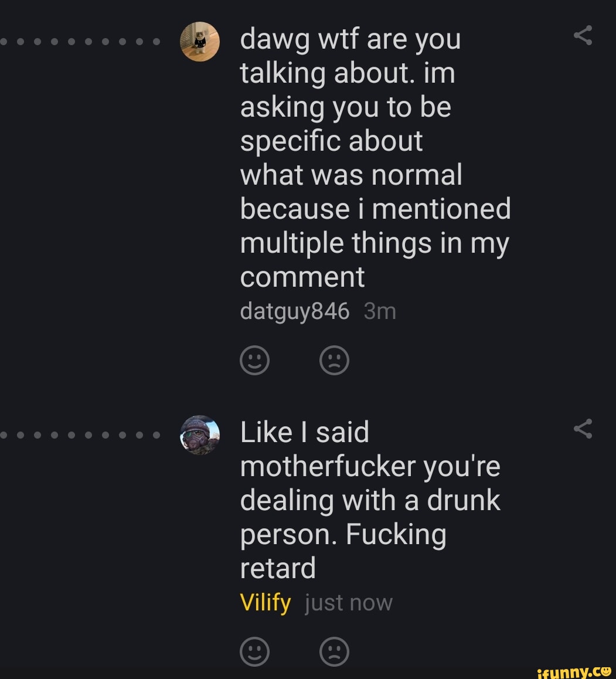Viewport: 616px width, 679px height.
Task: Click the 'multiple things in my' text line
Action: pos(375,243)
